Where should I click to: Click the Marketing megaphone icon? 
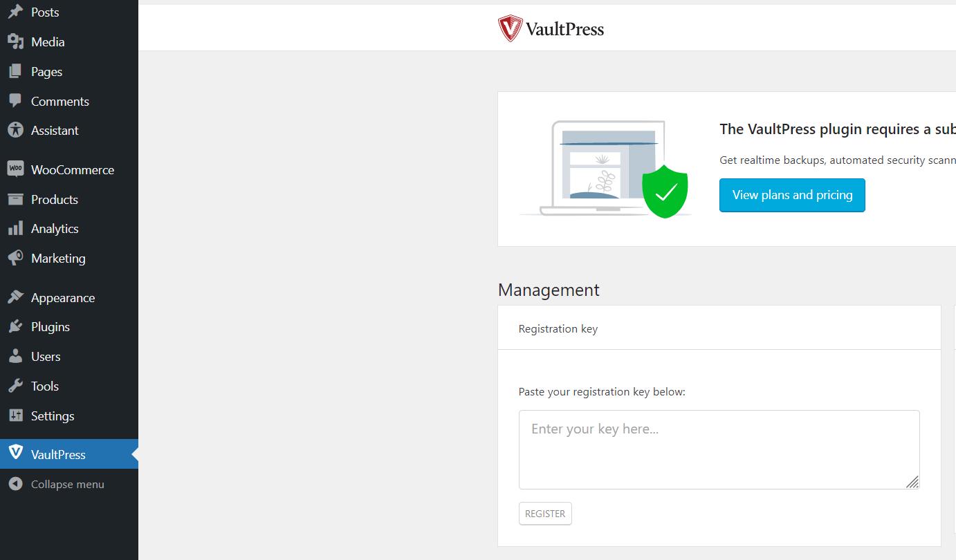[x=15, y=259]
